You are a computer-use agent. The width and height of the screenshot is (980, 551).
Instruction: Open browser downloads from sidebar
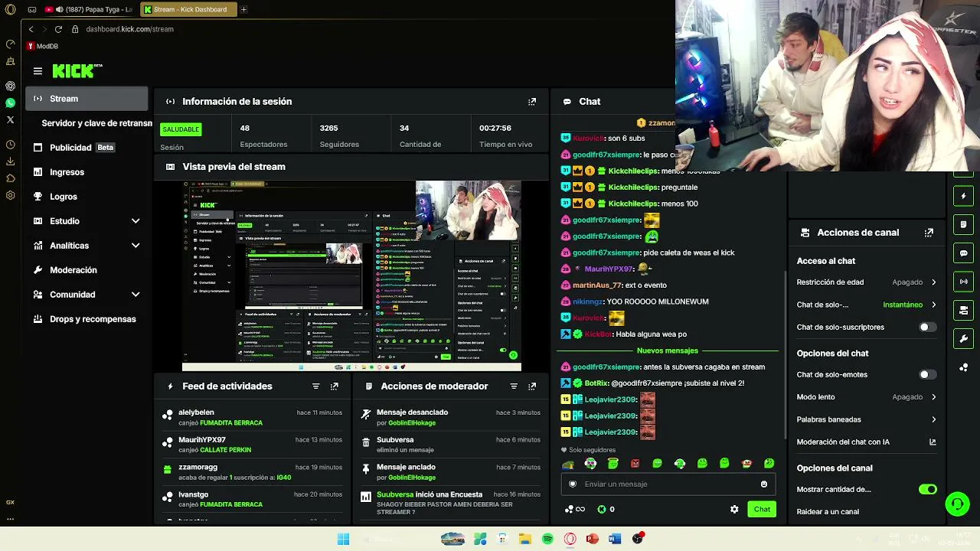tap(10, 161)
